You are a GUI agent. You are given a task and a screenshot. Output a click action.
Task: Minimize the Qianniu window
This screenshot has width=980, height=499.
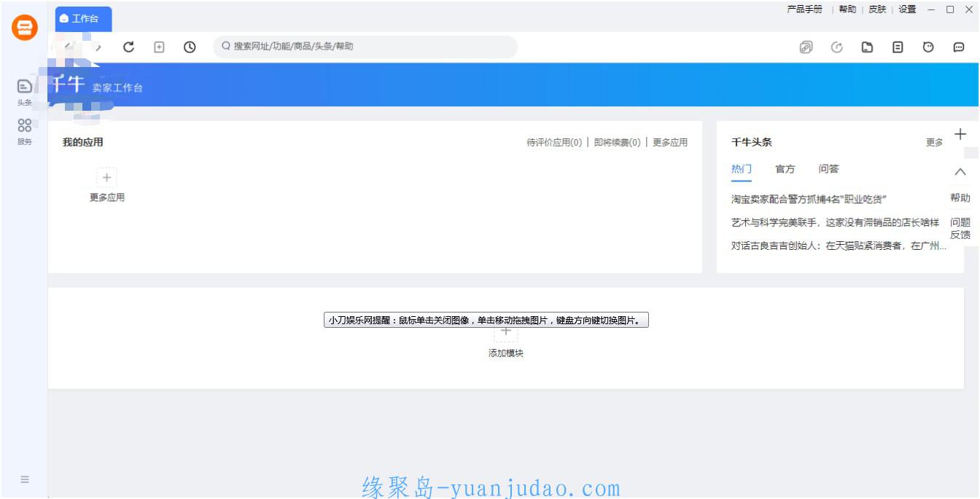click(931, 9)
